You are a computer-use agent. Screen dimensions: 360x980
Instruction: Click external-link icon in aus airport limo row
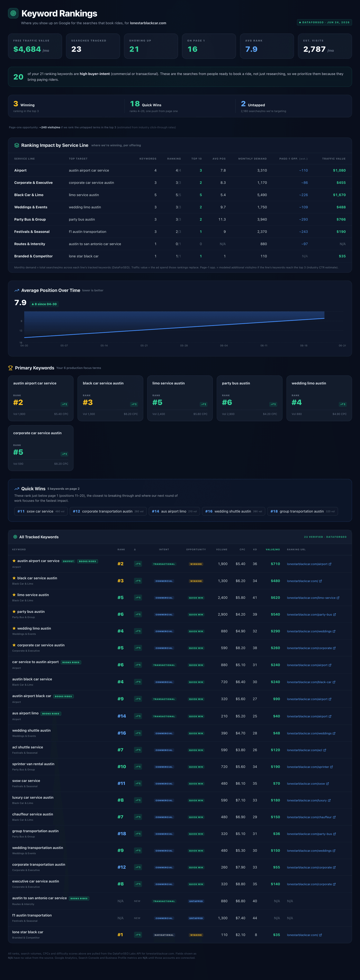point(330,716)
